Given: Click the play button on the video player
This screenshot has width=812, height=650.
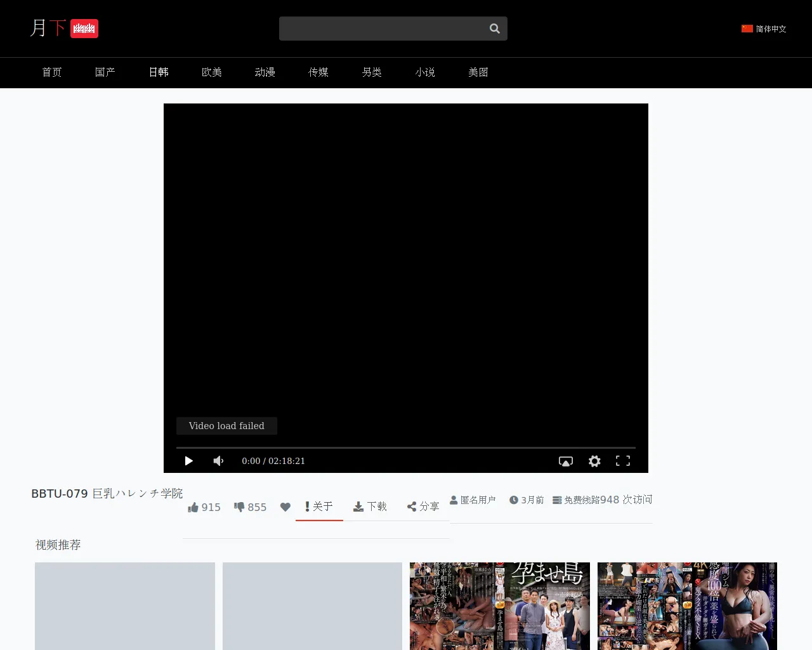Looking at the screenshot, I should (x=188, y=461).
